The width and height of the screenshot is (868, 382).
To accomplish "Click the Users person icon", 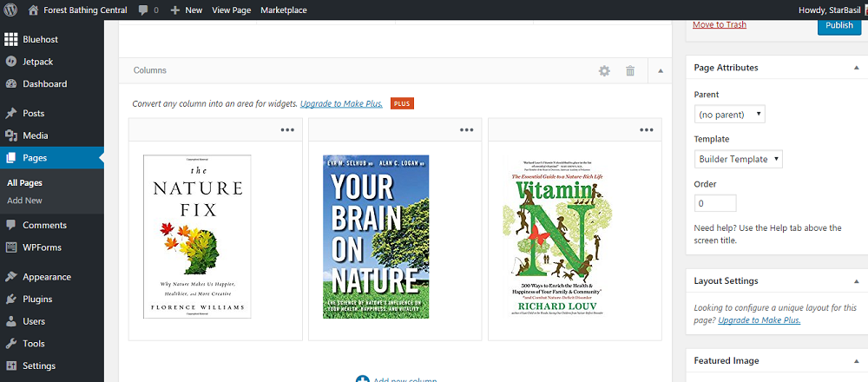I will coord(11,321).
